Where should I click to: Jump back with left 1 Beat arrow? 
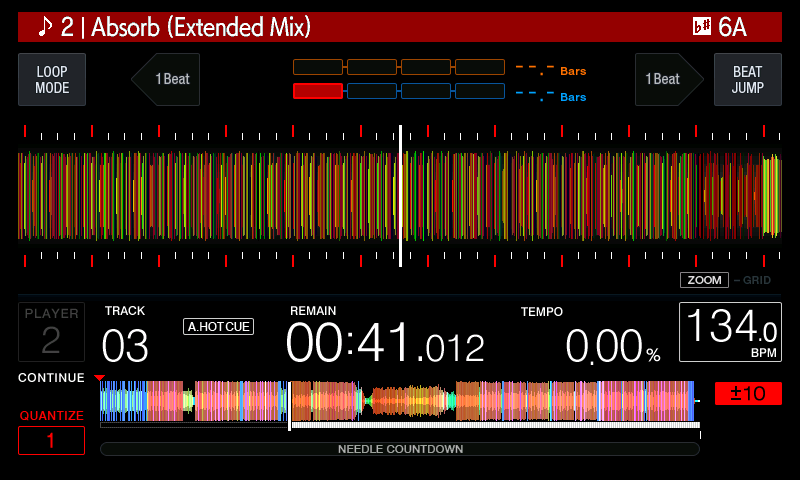(x=166, y=80)
